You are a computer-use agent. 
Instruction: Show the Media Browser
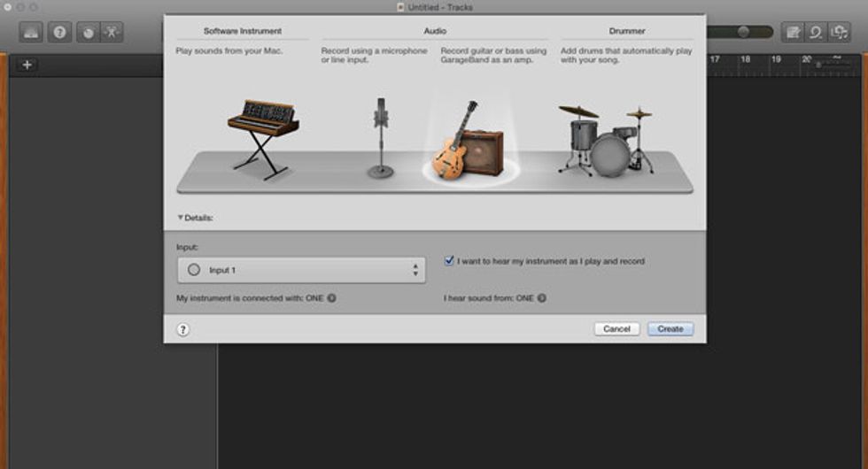point(840,32)
